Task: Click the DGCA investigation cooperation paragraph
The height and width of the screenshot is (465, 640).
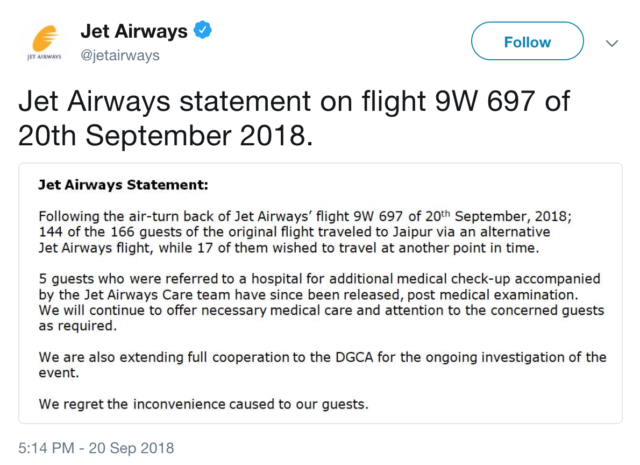Action: [322, 365]
